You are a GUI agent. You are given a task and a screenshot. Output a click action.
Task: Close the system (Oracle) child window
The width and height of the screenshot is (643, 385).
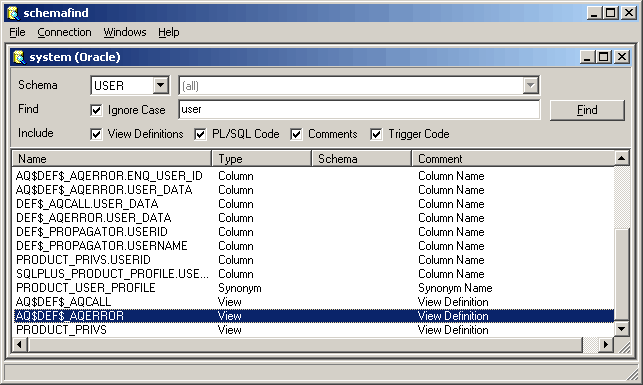tap(622, 57)
